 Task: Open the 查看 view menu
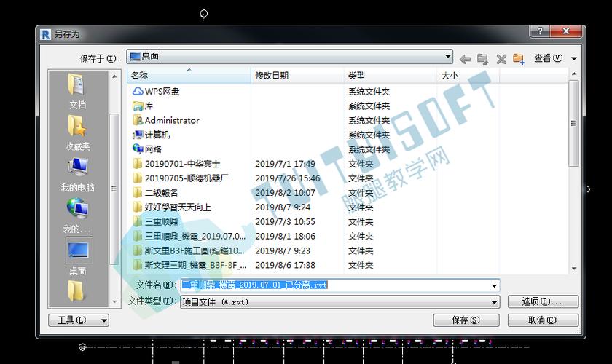click(x=555, y=58)
